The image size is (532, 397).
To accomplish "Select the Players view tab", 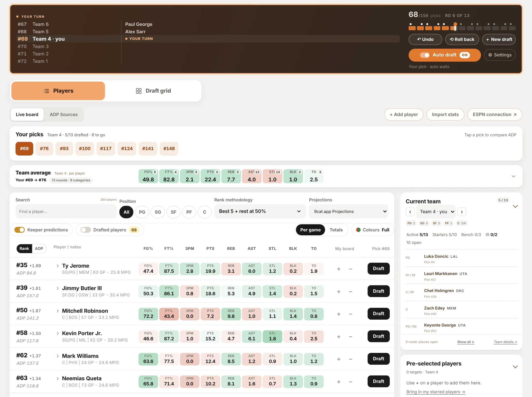I will [x=58, y=91].
